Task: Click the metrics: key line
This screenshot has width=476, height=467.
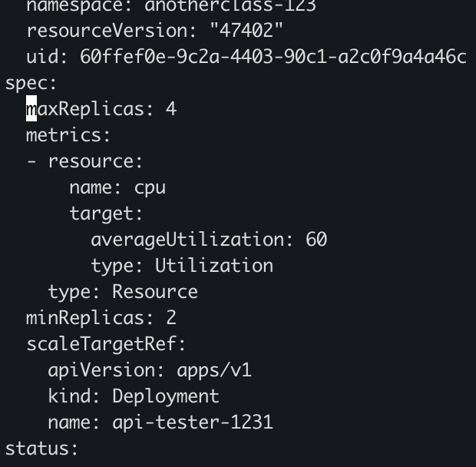Action: point(68,135)
